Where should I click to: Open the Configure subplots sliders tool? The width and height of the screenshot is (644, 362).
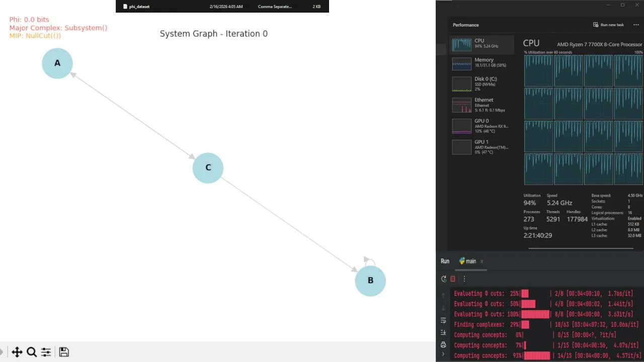pos(46,352)
